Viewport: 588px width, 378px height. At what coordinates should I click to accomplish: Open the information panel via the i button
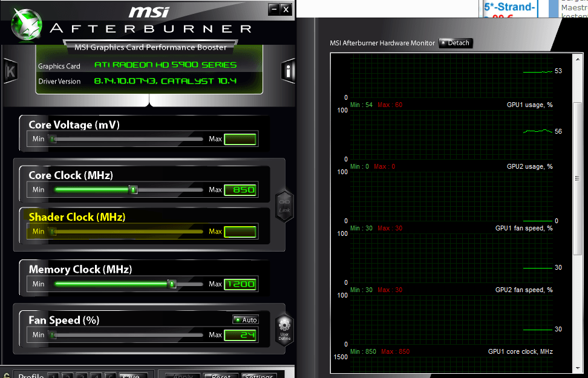[x=288, y=71]
